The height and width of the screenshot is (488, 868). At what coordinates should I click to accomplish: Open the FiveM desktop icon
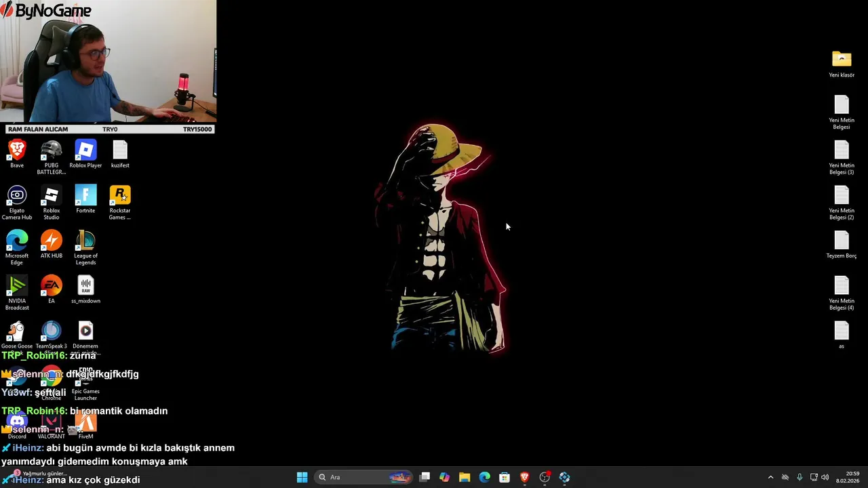[x=85, y=426]
